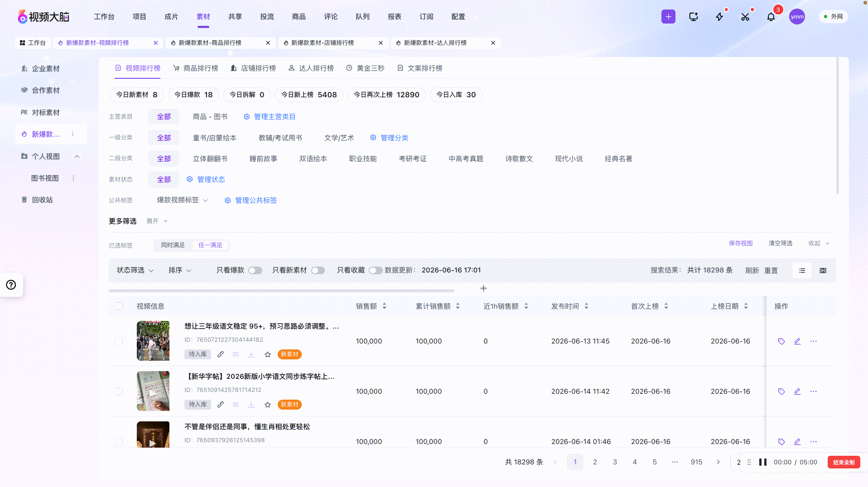Expand 更多筛选 with 展开
The height and width of the screenshot is (487, 868).
pos(157,221)
